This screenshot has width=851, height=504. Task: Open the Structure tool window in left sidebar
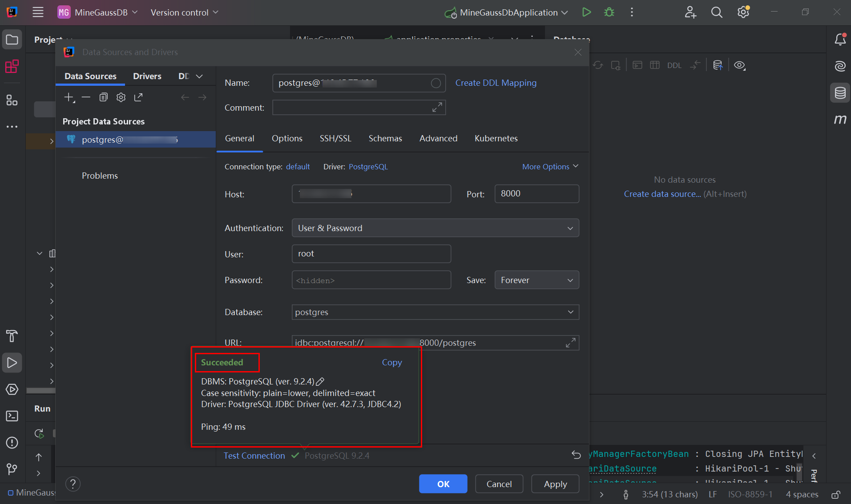(12, 100)
